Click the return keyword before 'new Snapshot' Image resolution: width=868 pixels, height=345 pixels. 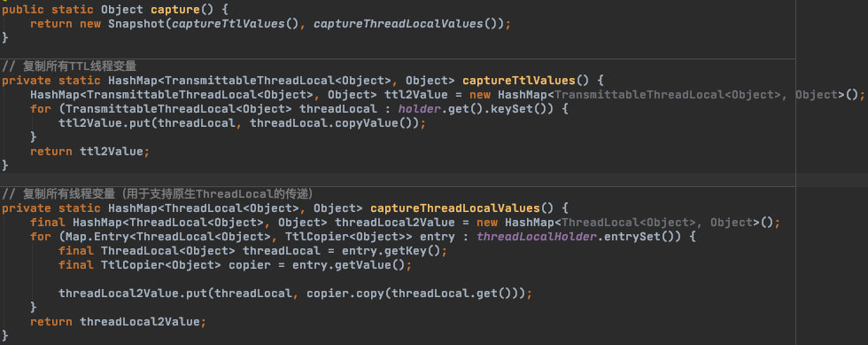tap(51, 24)
